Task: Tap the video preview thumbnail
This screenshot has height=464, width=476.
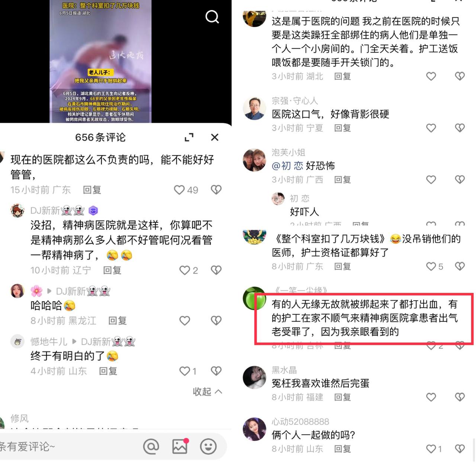Action: (x=100, y=61)
